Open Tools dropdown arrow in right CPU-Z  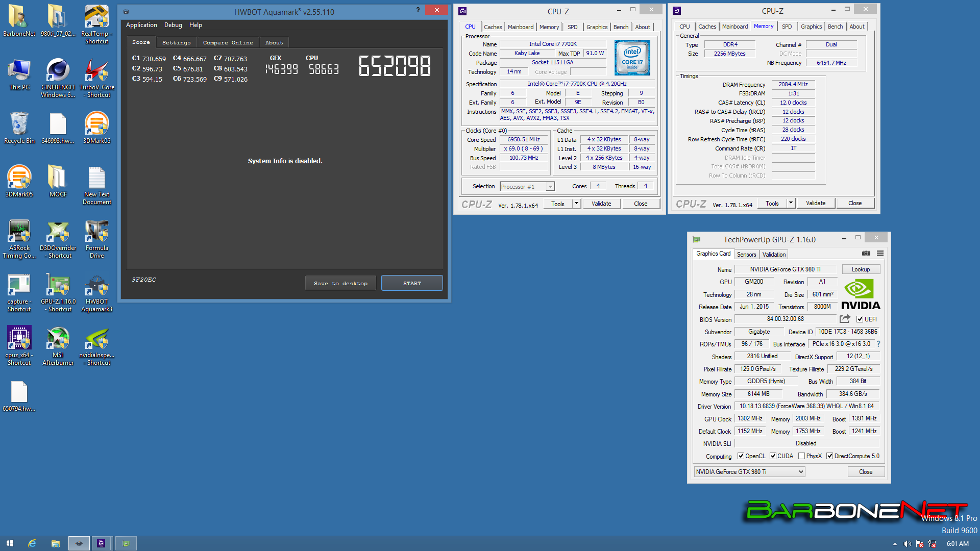click(791, 203)
